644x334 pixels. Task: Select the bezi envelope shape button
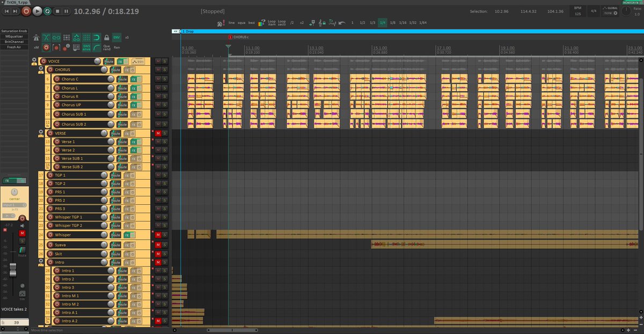251,23
